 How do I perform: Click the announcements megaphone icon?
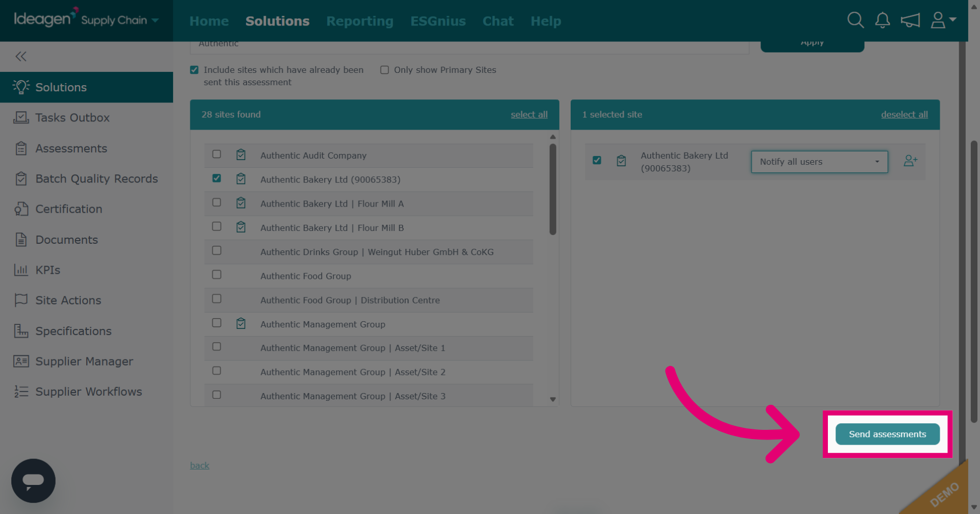pyautogui.click(x=910, y=20)
